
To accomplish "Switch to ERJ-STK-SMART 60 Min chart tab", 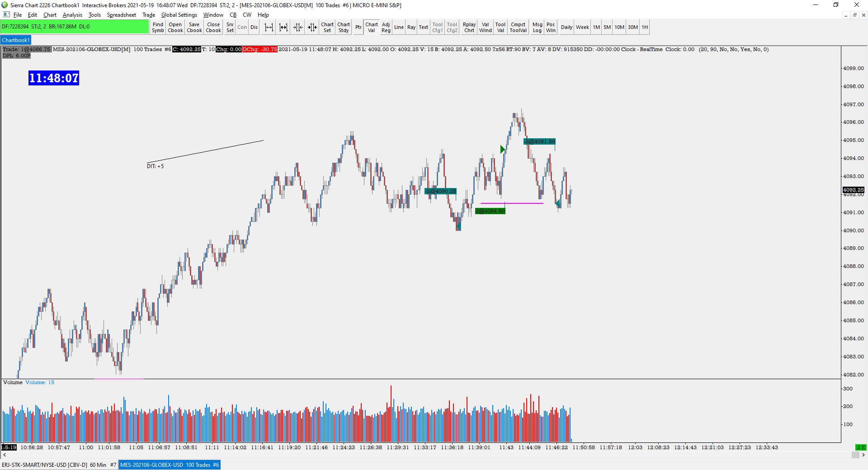I will click(x=59, y=465).
